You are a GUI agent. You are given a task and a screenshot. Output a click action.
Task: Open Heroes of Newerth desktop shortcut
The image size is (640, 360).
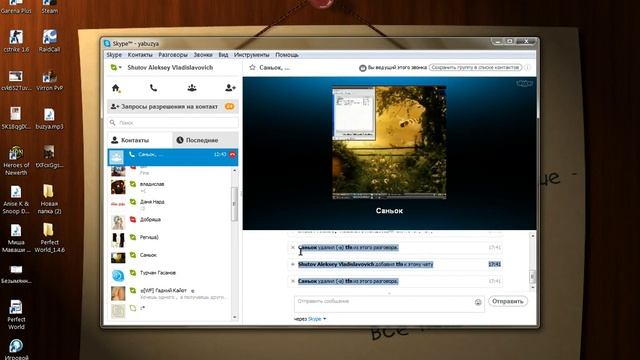[x=16, y=161]
